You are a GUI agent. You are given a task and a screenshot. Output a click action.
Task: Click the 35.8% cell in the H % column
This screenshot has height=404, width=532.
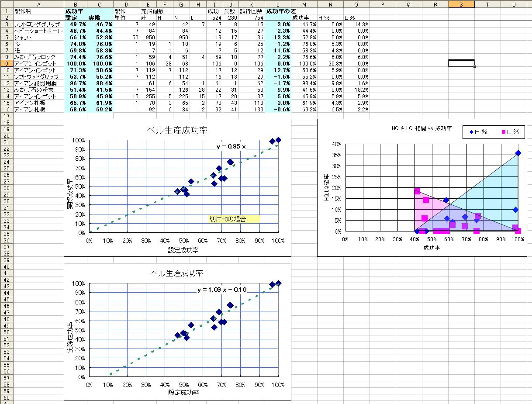click(x=330, y=63)
